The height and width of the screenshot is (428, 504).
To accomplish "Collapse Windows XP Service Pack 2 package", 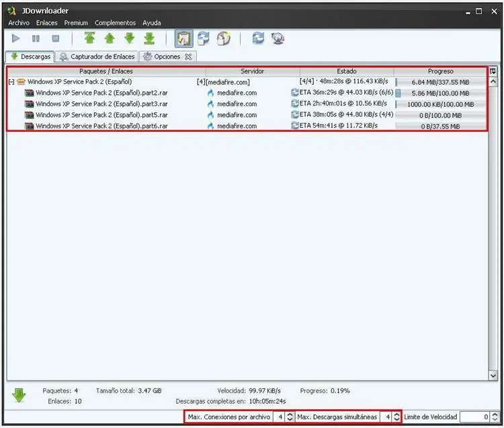I will [x=11, y=82].
